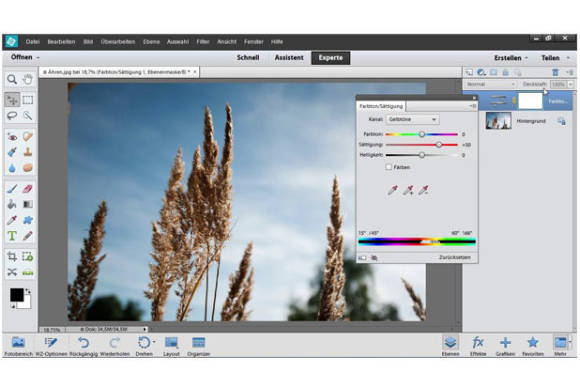This screenshot has height=388, width=580.
Task: Choose the Lasso selection tool
Action: click(x=12, y=115)
